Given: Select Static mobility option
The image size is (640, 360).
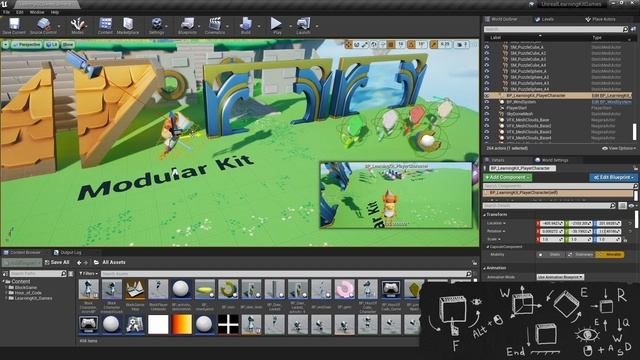Looking at the screenshot, I should [x=550, y=255].
